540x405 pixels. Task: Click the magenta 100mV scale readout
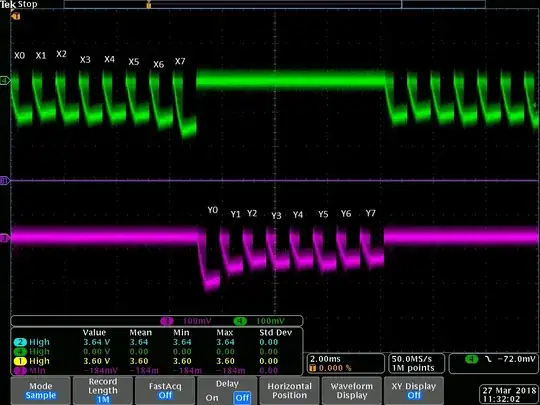point(197,321)
